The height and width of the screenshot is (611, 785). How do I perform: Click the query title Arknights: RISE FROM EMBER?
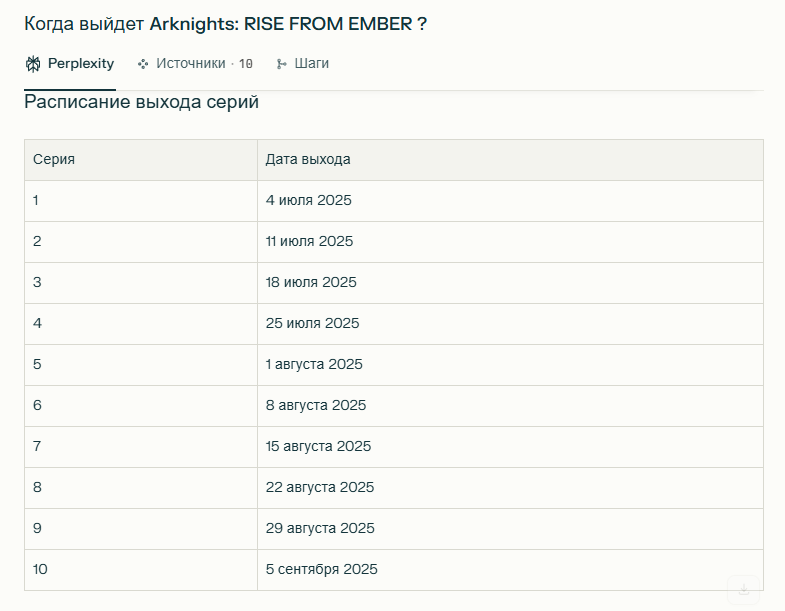tap(280, 24)
